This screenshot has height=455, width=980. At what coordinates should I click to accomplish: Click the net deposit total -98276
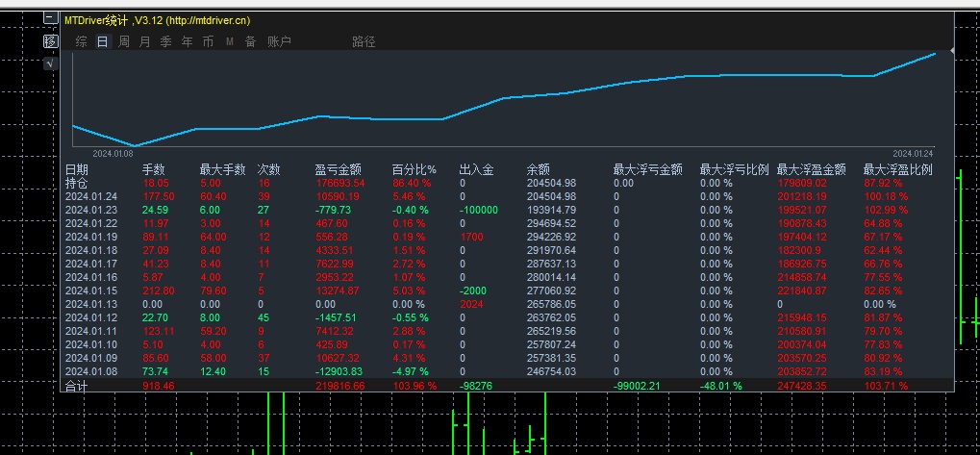point(476,387)
